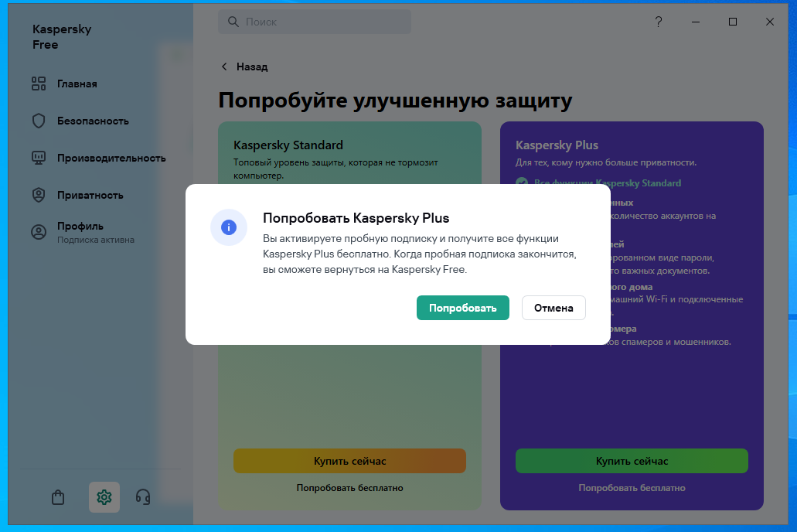Click the green Попробовать button in dialog
797x532 pixels.
click(x=462, y=308)
